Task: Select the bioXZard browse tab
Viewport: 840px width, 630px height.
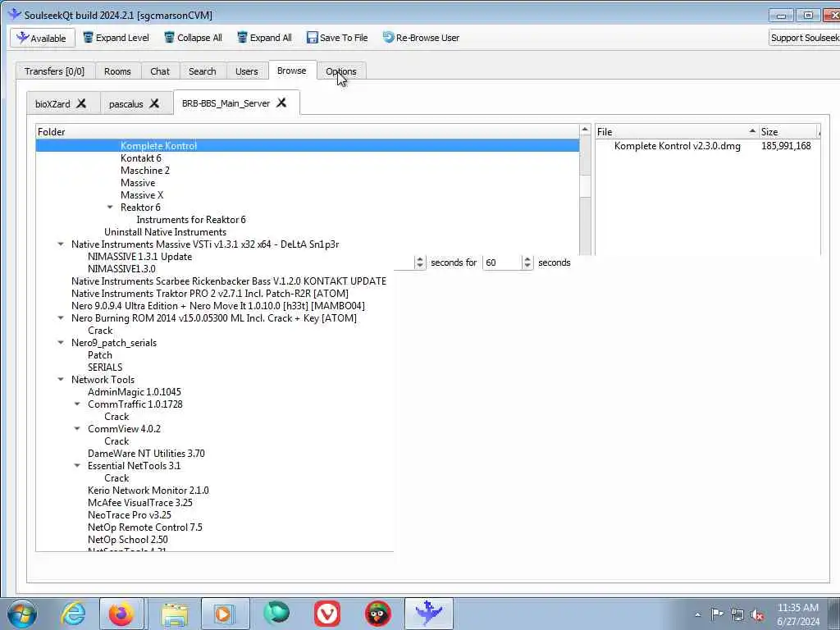Action: pos(52,104)
